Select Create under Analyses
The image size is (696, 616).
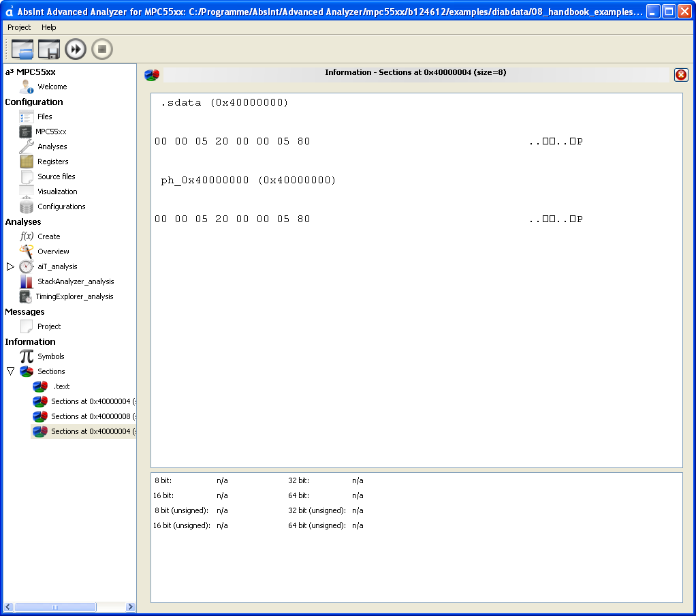click(x=49, y=236)
